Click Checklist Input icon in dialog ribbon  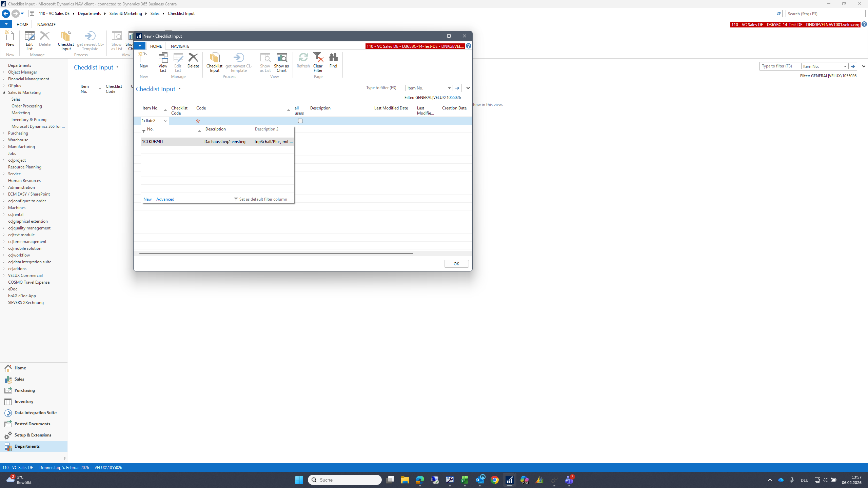214,62
